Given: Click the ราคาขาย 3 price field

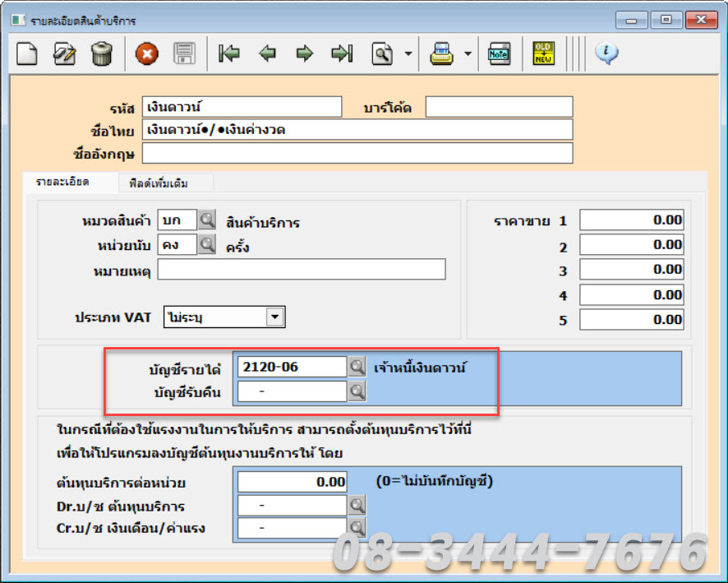Looking at the screenshot, I should point(631,270).
